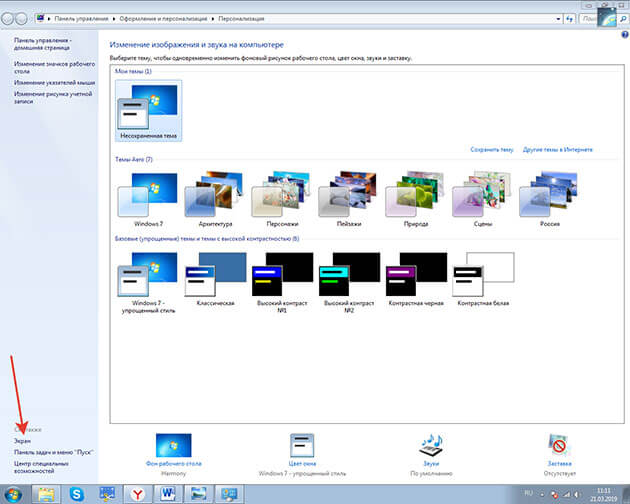Open Изменение рисунка учетной записи link
The height and width of the screenshot is (504, 630).
(53, 98)
